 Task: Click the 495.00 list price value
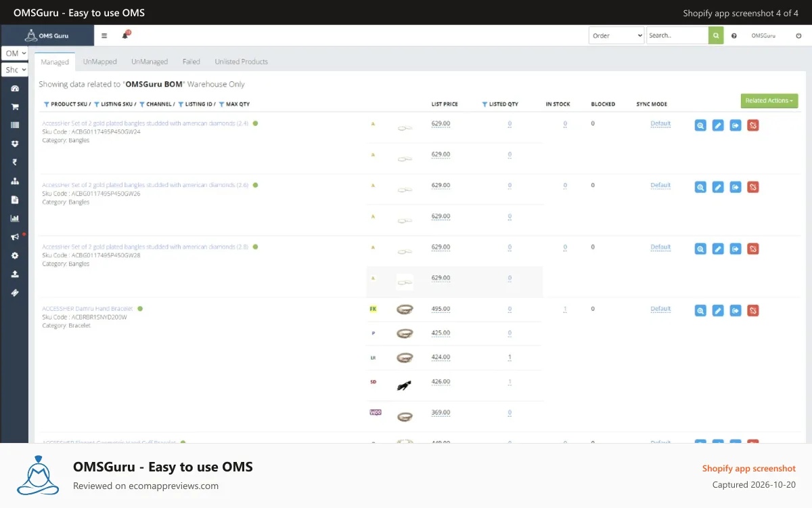(441, 309)
